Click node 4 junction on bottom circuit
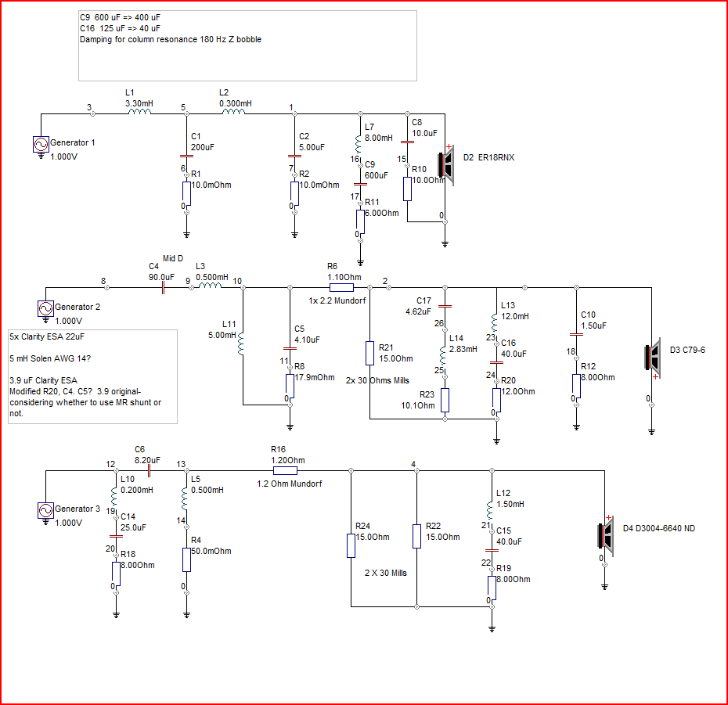This screenshot has height=705, width=728. [416, 470]
